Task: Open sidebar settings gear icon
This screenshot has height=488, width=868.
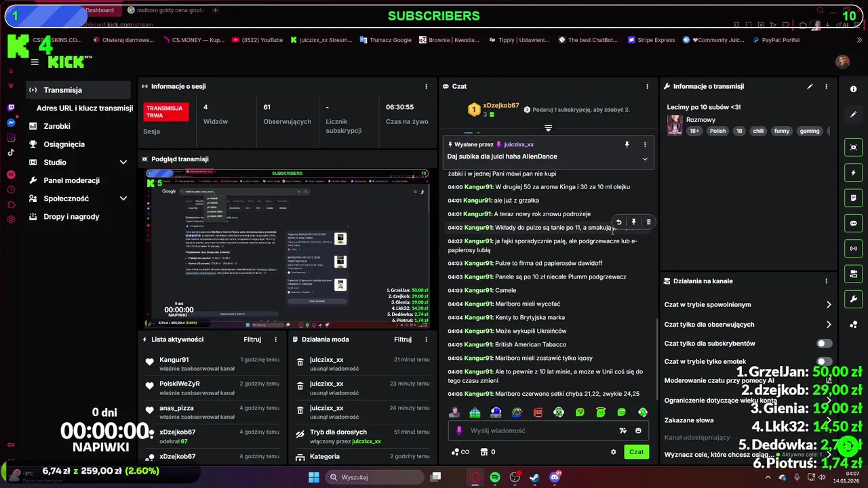Action: pos(11,220)
